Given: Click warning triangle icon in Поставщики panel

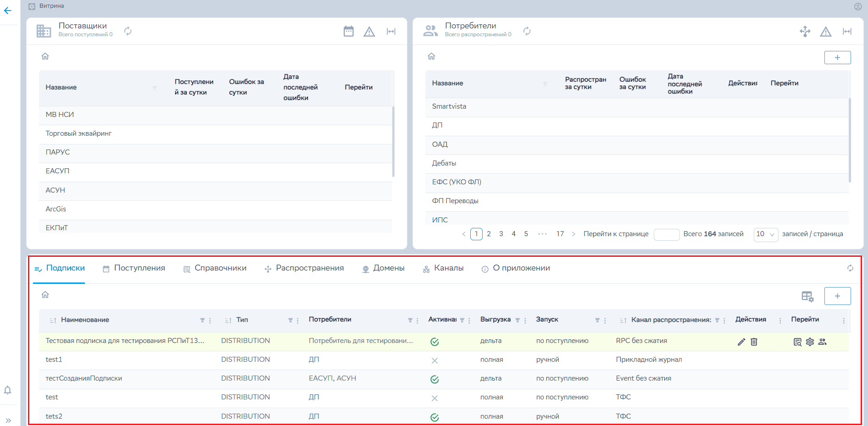Looking at the screenshot, I should pyautogui.click(x=369, y=32).
